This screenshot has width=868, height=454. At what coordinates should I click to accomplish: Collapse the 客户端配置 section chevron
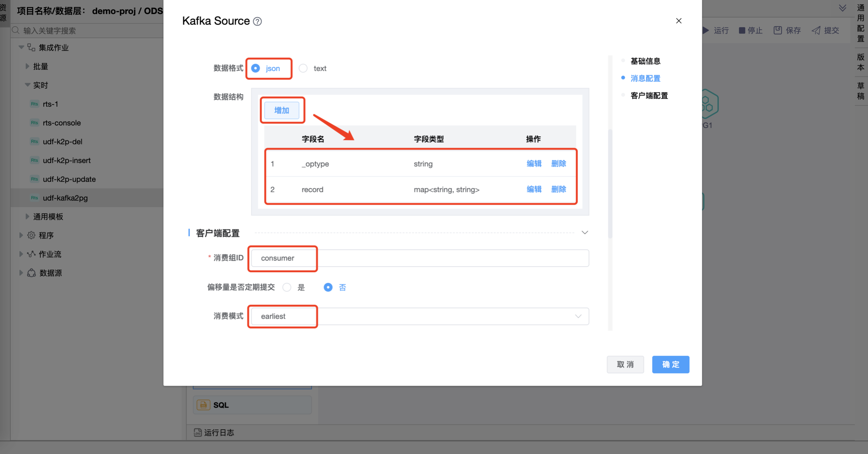(585, 233)
